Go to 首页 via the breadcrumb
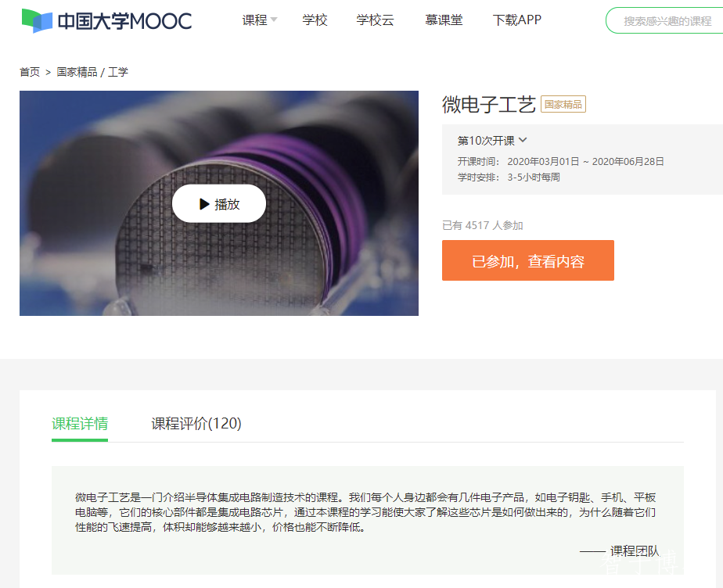The image size is (723, 588). point(30,73)
